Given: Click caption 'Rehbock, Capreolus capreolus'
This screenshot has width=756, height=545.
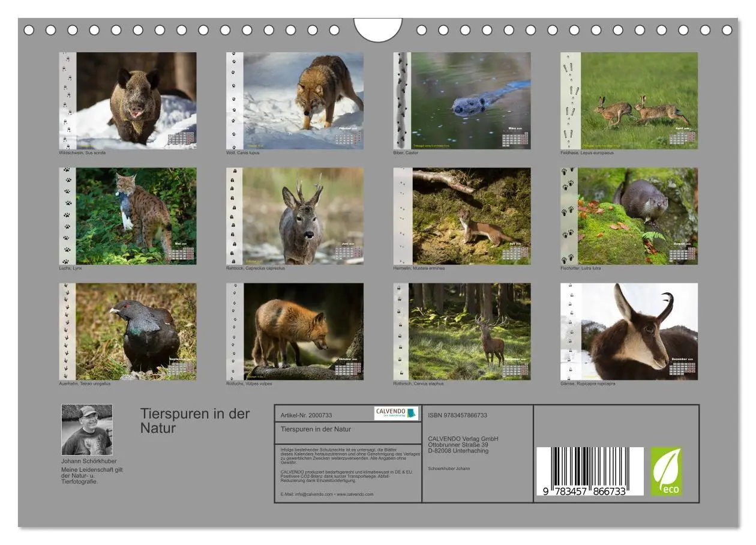Looking at the screenshot, I should click(x=255, y=268).
